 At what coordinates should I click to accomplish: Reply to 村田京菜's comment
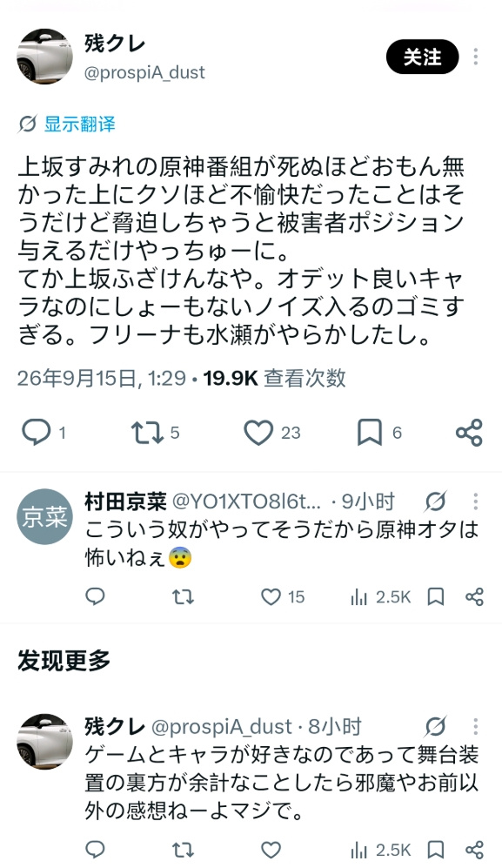(x=95, y=596)
